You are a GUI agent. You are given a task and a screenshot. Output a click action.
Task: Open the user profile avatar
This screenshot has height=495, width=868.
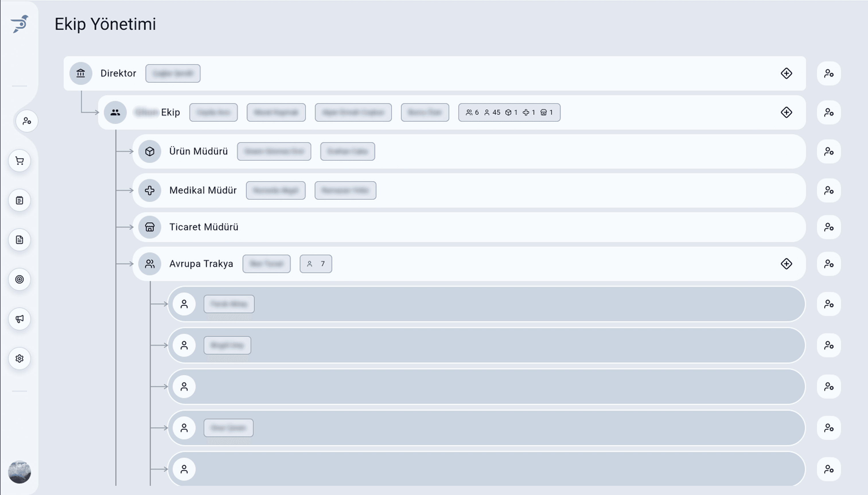(20, 472)
